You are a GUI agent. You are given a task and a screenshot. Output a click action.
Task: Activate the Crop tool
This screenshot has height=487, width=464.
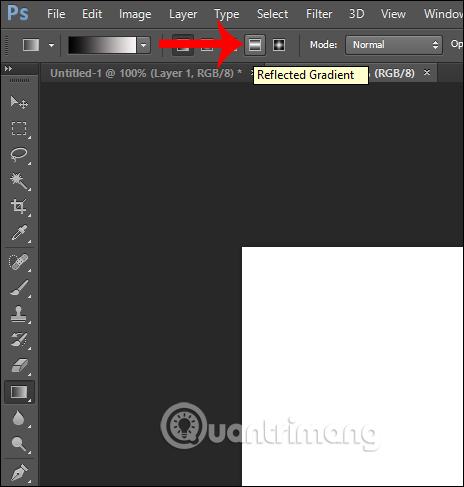point(19,206)
